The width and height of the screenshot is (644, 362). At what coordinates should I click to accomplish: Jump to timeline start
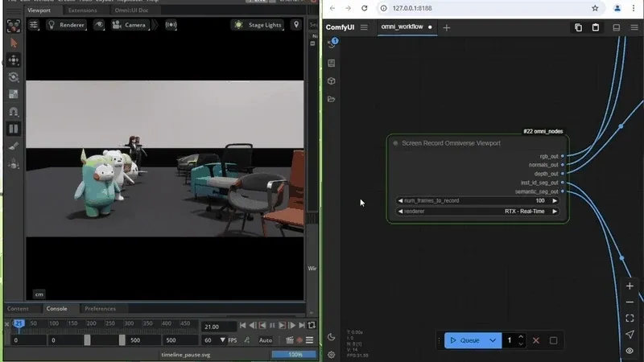click(243, 326)
